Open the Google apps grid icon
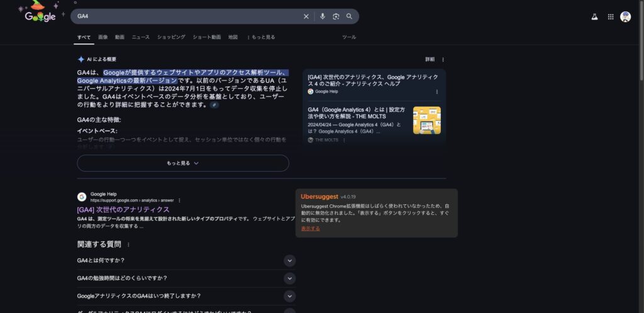 click(x=611, y=17)
